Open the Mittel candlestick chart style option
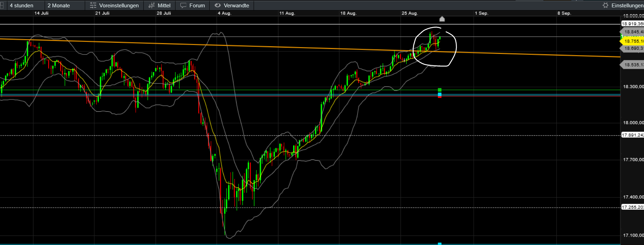 (x=159, y=5)
